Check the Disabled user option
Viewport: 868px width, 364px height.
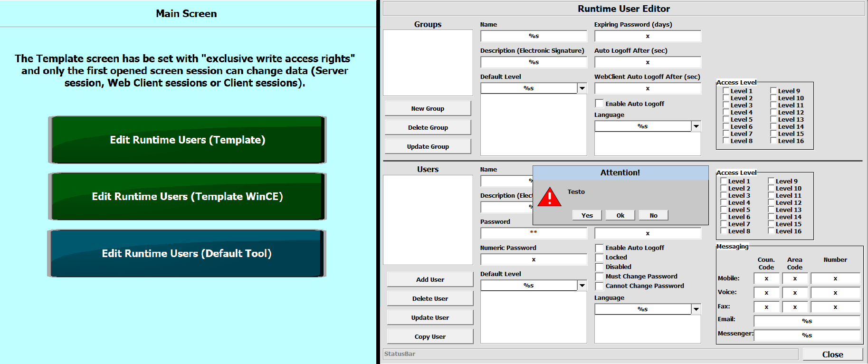tap(600, 267)
